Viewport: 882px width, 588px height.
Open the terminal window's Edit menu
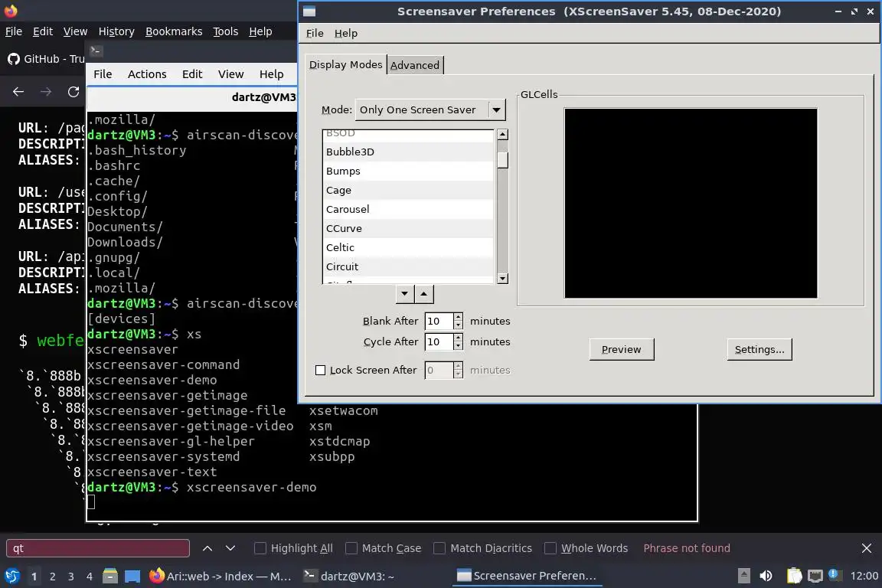coord(192,74)
